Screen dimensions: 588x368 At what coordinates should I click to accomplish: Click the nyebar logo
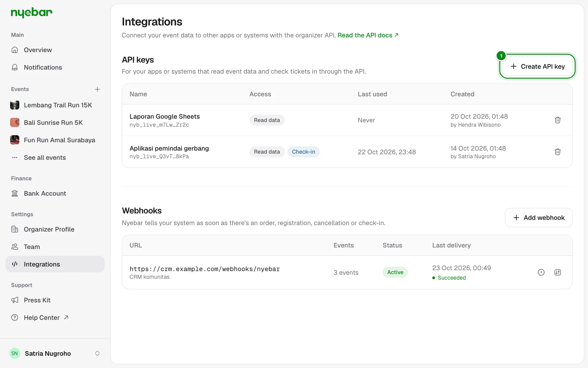(32, 13)
